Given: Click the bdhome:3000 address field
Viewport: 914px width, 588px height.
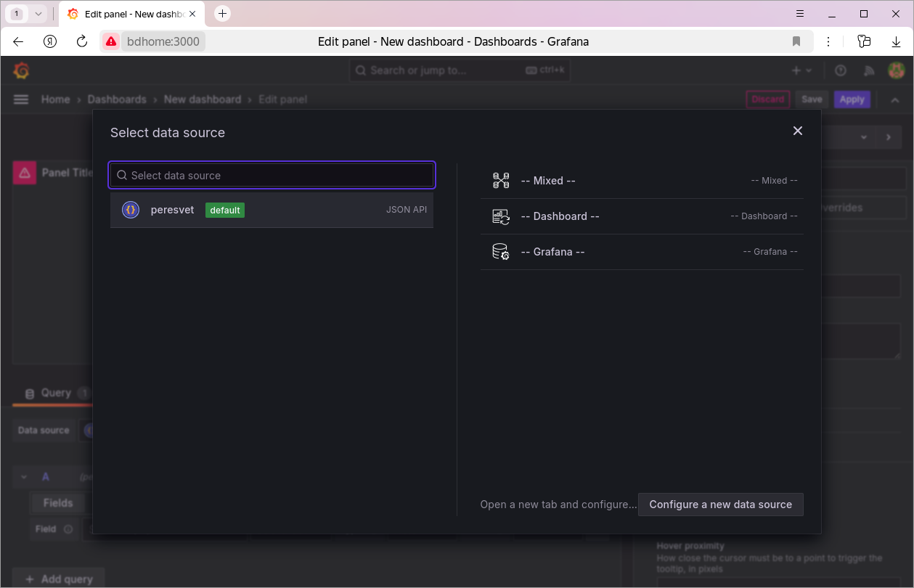Looking at the screenshot, I should pyautogui.click(x=163, y=41).
